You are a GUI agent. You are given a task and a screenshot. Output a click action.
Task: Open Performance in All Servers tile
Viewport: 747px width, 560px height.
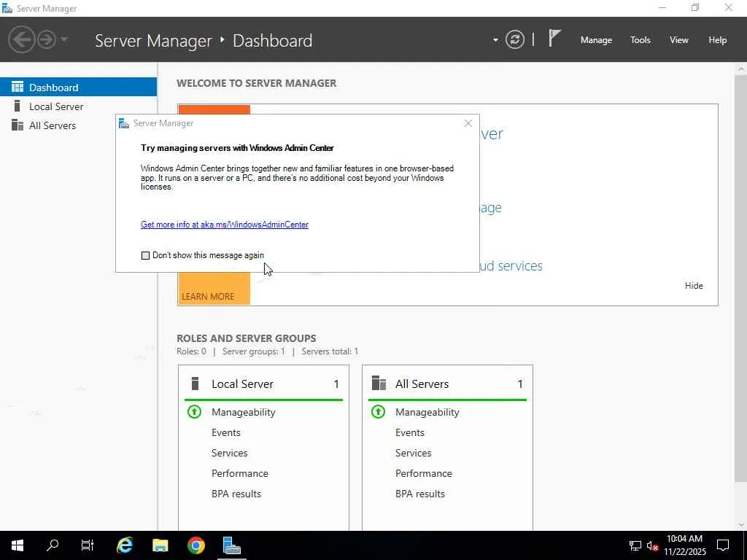(424, 473)
